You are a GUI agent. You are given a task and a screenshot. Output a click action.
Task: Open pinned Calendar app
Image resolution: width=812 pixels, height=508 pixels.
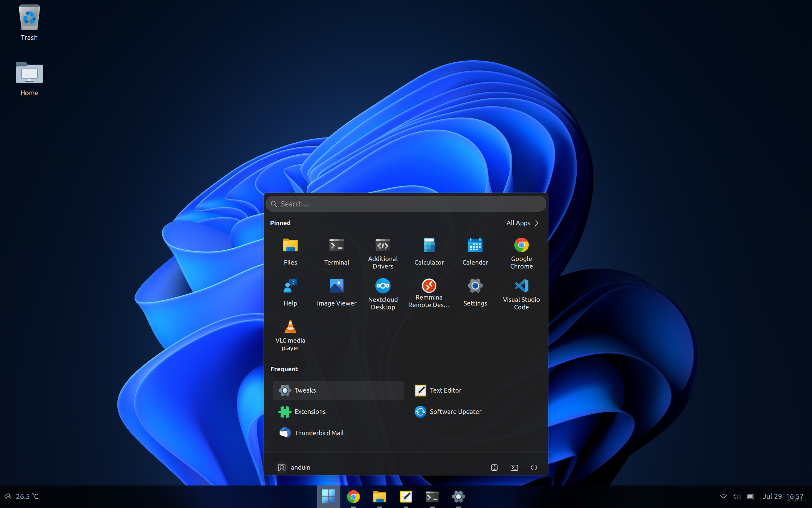tap(475, 251)
